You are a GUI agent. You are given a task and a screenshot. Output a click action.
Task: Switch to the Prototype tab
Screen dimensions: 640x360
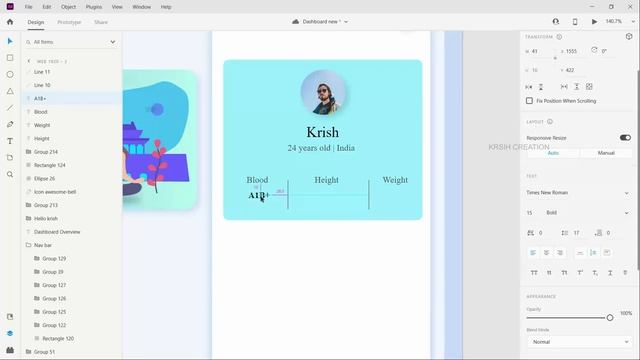[69, 22]
